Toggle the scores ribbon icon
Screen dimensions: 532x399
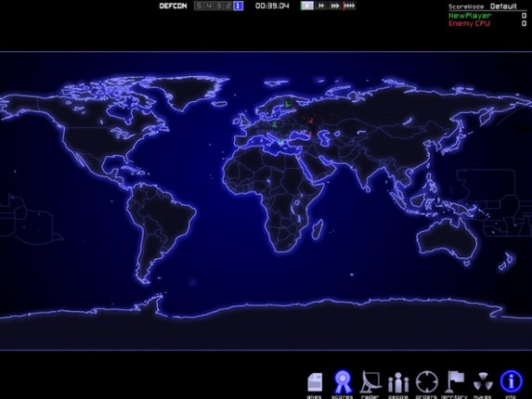tap(343, 382)
